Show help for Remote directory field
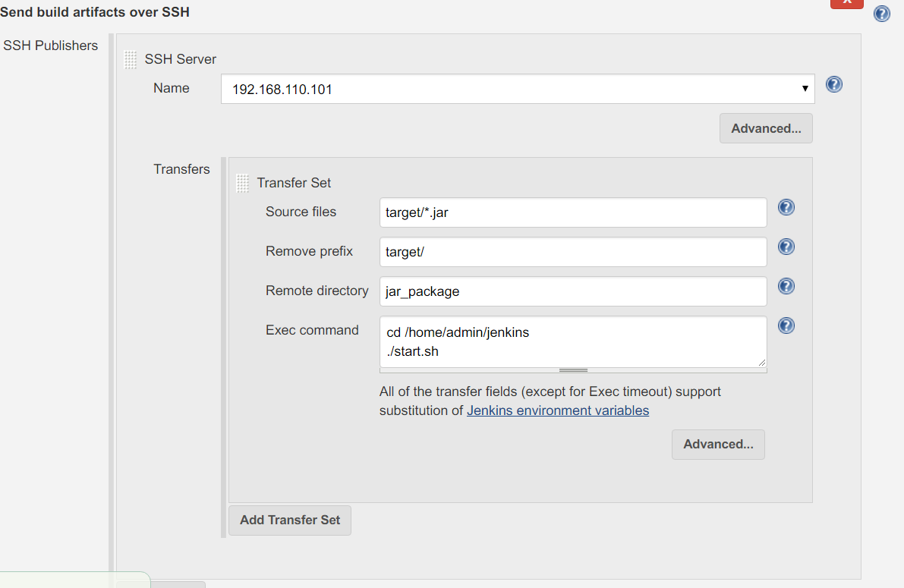The width and height of the screenshot is (904, 588). [x=786, y=286]
